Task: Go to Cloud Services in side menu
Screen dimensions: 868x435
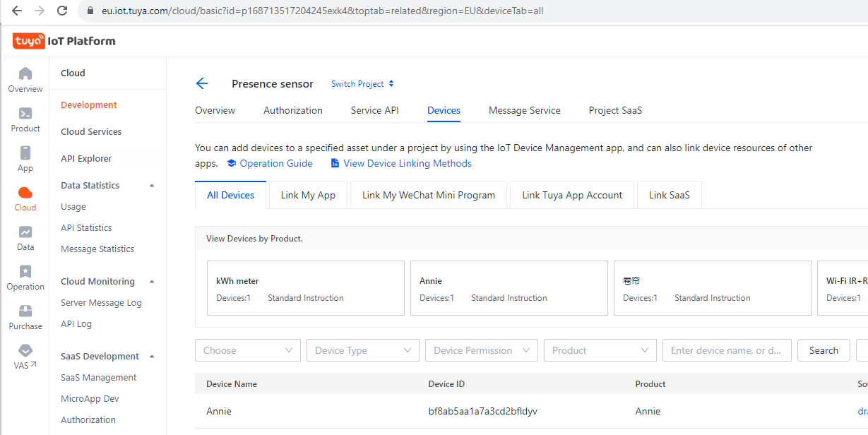Action: [91, 132]
